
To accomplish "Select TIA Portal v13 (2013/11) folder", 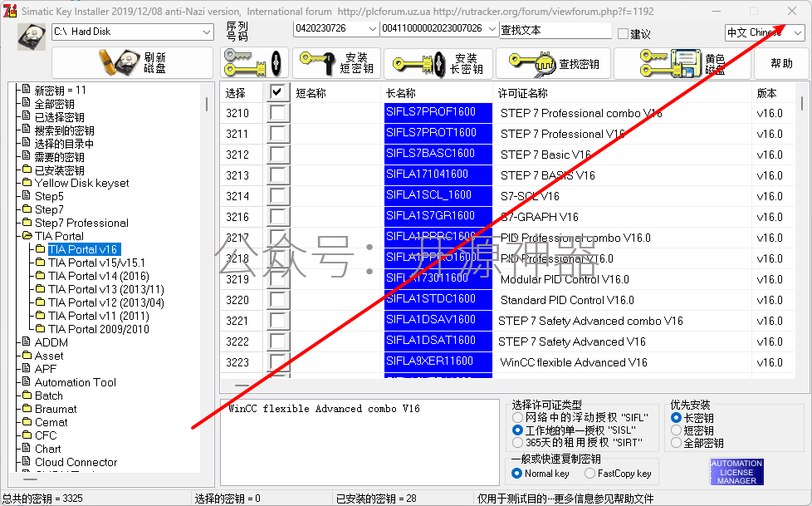I will click(106, 289).
